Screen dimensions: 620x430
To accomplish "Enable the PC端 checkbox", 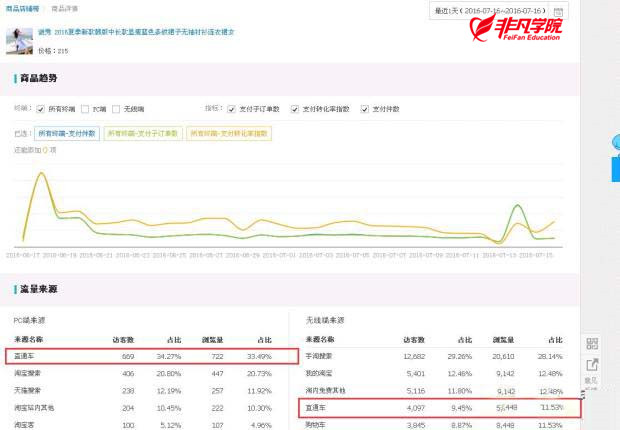I will 85,109.
